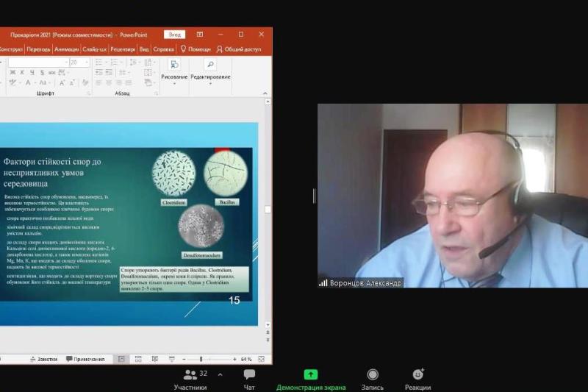Click zoom out minus in status bar
The image size is (588, 392).
(184, 359)
